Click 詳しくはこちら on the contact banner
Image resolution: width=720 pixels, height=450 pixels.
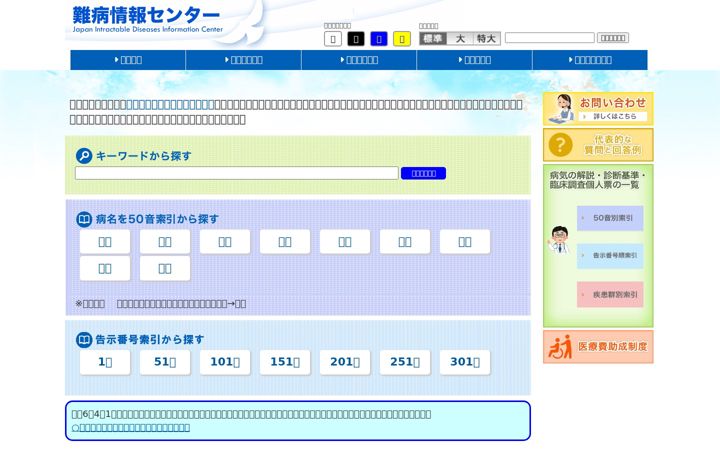[x=614, y=117]
